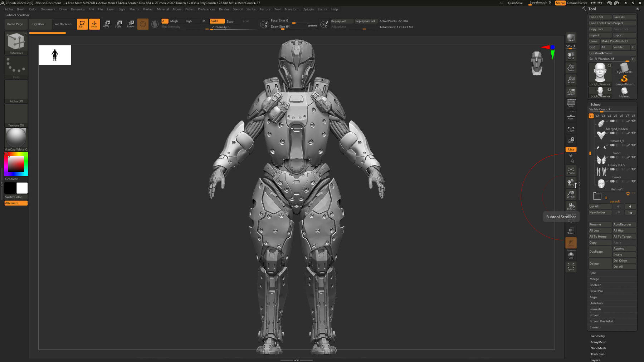
Task: Open the Render menu
Action: tap(224, 9)
